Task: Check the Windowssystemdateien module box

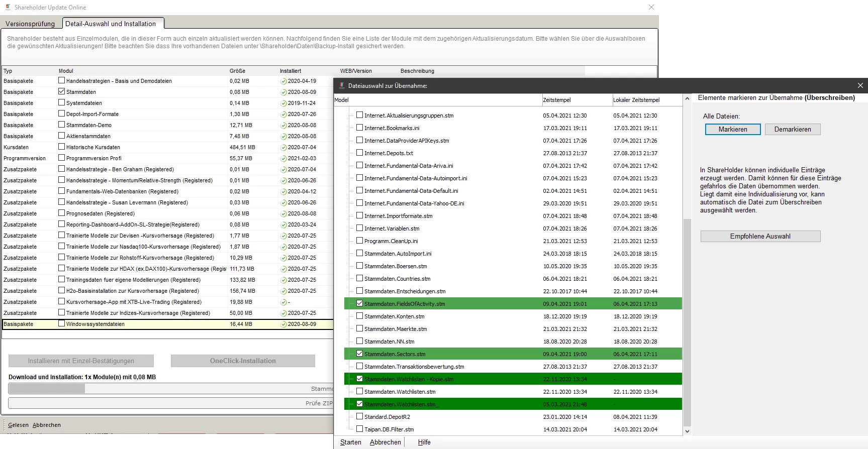Action: [61, 323]
